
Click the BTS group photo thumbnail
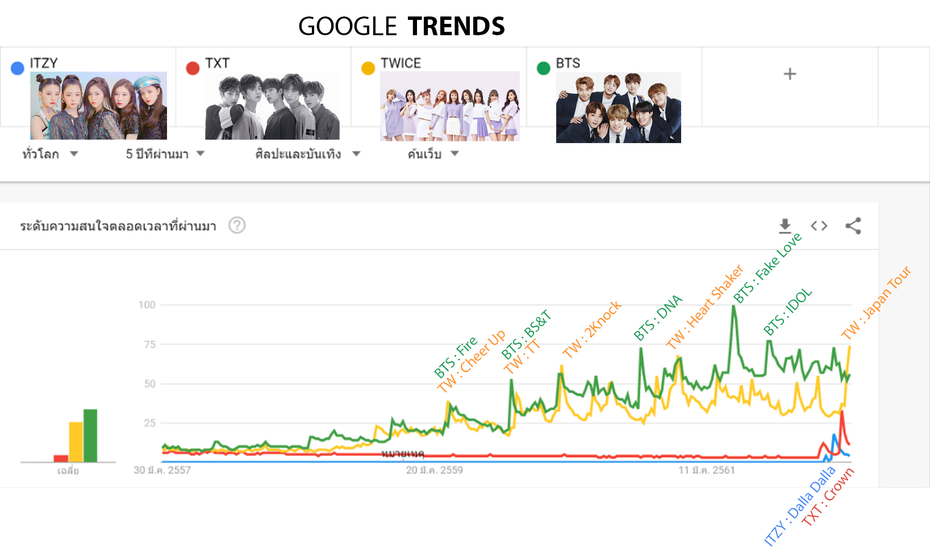618,108
